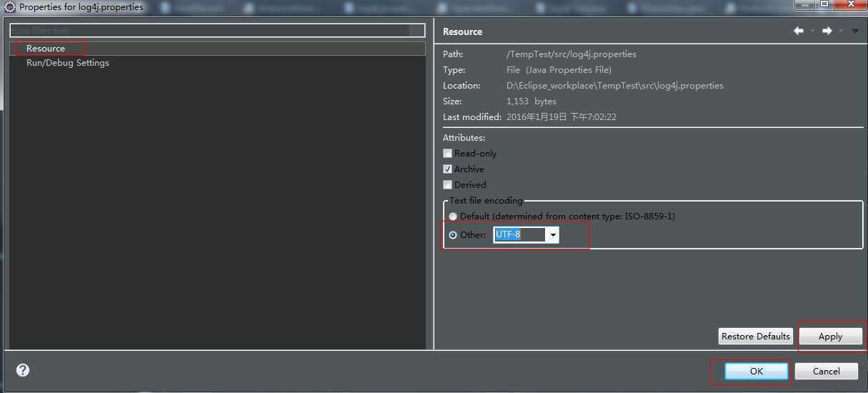Open the help question mark icon
The image size is (868, 393).
[x=23, y=370]
